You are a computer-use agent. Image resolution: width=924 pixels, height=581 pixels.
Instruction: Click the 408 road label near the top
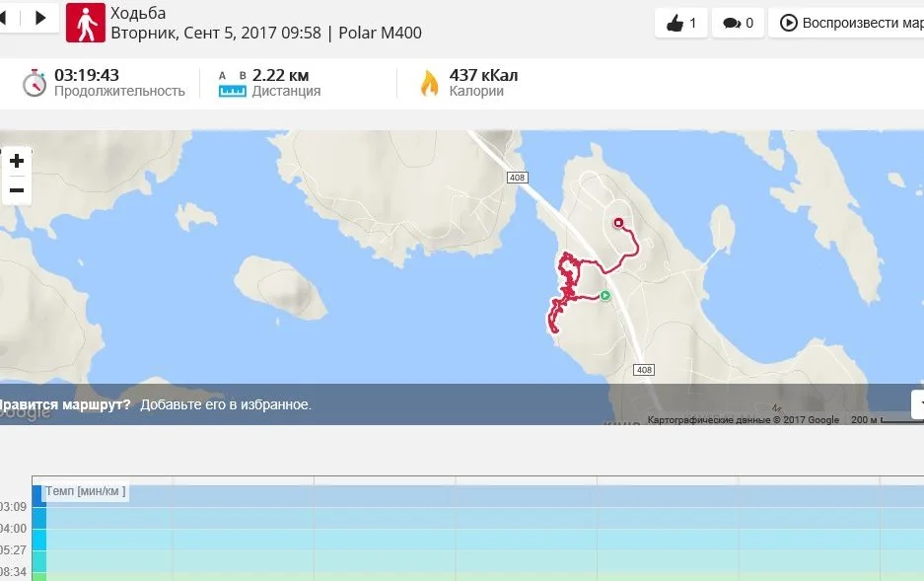(x=518, y=178)
